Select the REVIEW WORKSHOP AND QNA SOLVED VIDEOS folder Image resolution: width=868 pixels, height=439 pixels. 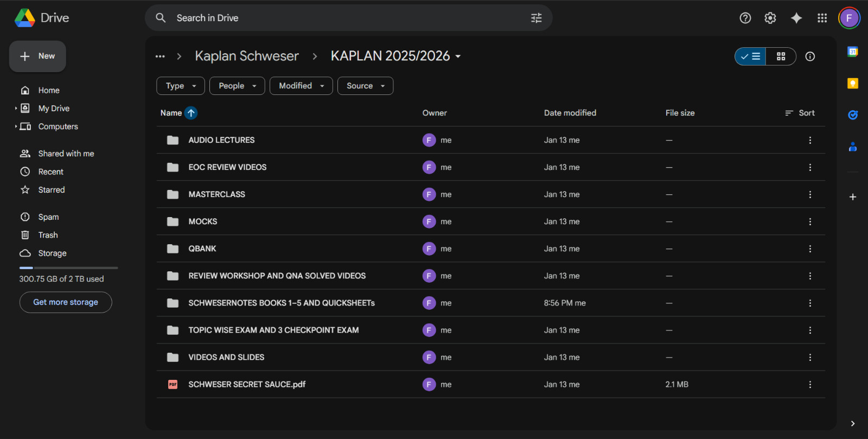[x=490, y=276]
